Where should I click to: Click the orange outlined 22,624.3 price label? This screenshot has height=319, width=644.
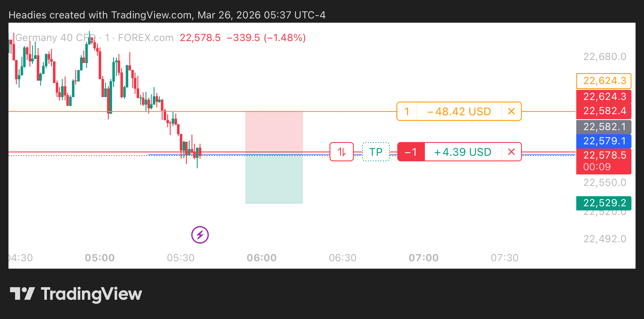604,81
